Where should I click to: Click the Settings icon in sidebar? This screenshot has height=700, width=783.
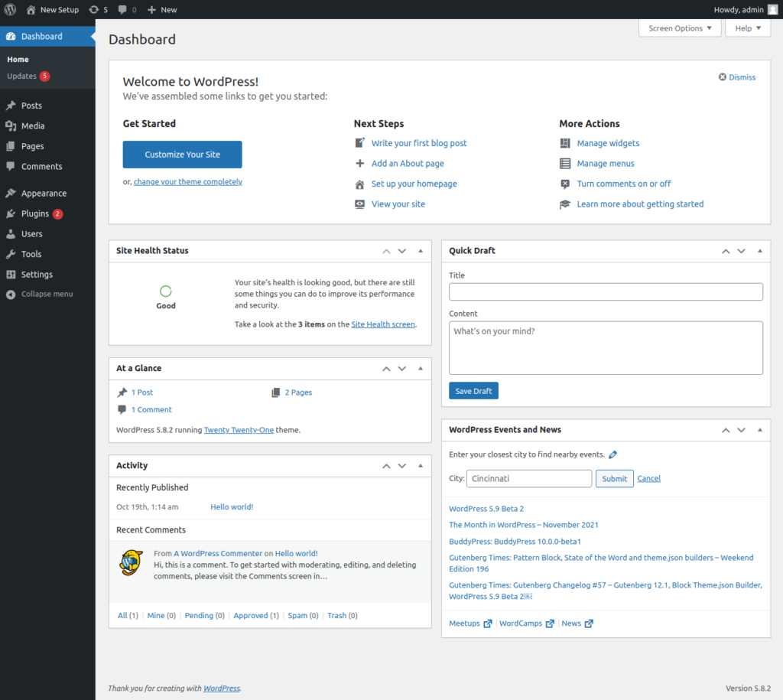tap(11, 275)
